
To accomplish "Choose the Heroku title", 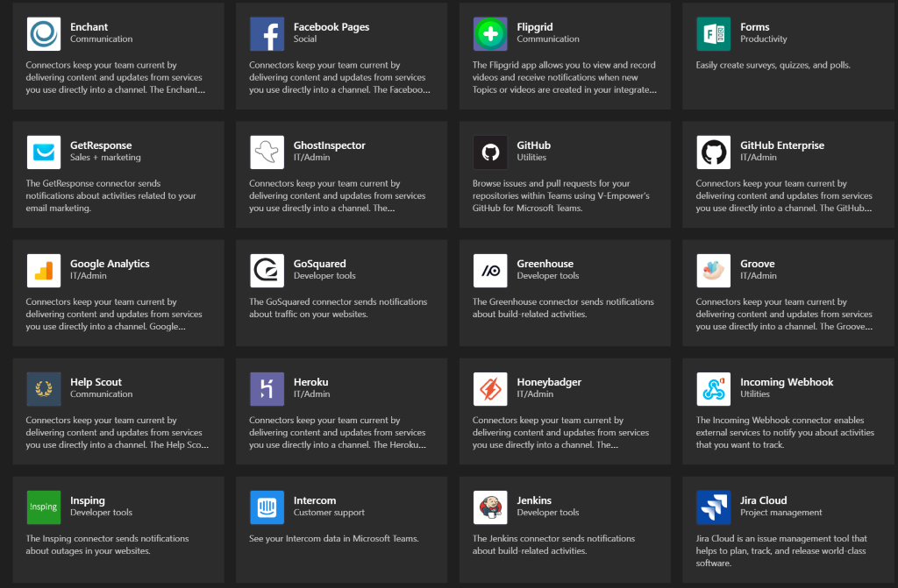I will coord(310,382).
